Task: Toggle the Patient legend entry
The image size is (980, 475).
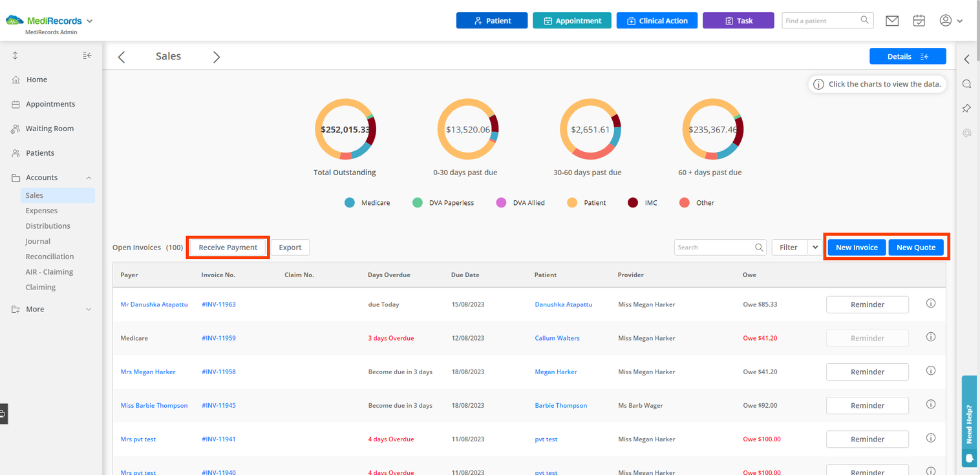Action: pyautogui.click(x=586, y=203)
